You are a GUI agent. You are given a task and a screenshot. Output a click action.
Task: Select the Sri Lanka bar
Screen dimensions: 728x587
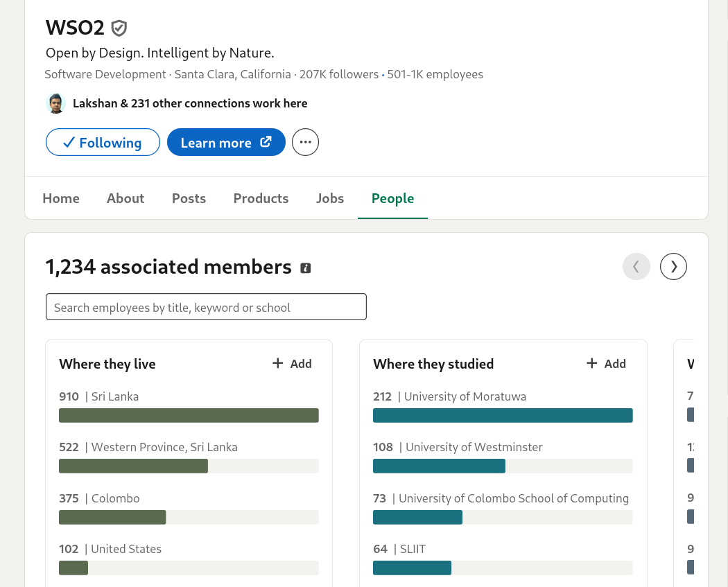[189, 415]
